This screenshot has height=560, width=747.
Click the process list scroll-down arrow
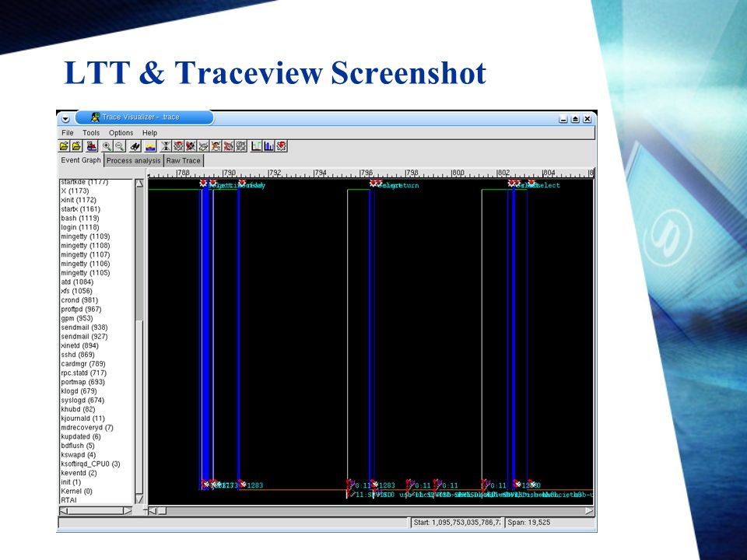pyautogui.click(x=139, y=499)
